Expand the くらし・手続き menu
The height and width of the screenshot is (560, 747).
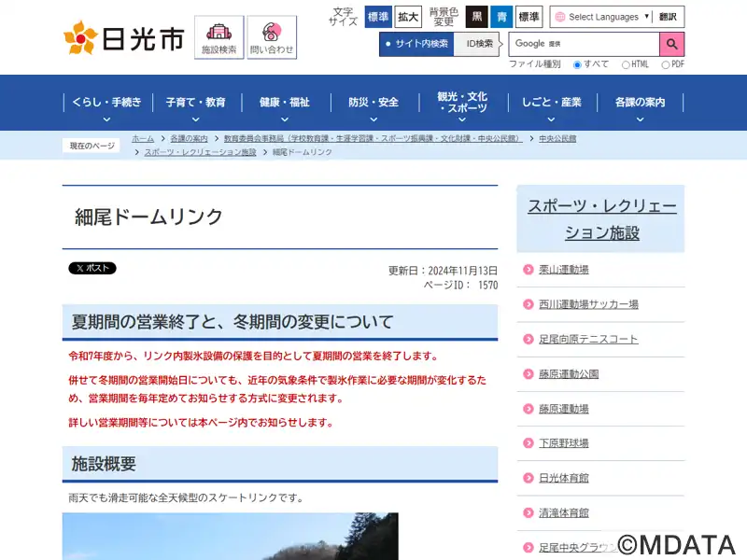coord(106,103)
